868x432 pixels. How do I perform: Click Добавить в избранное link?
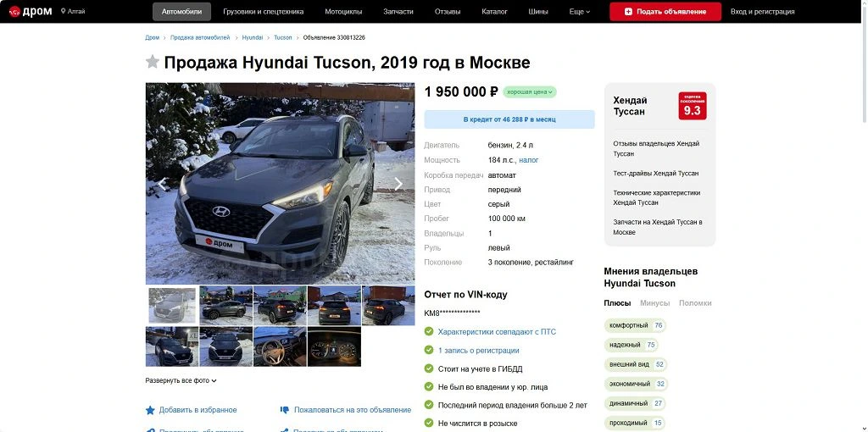click(x=198, y=410)
